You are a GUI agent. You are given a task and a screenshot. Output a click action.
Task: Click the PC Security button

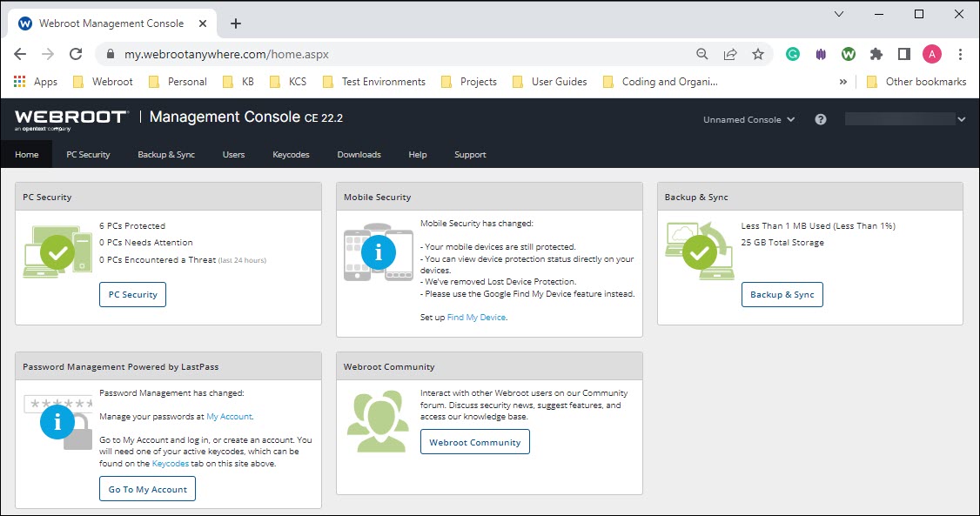click(x=132, y=295)
